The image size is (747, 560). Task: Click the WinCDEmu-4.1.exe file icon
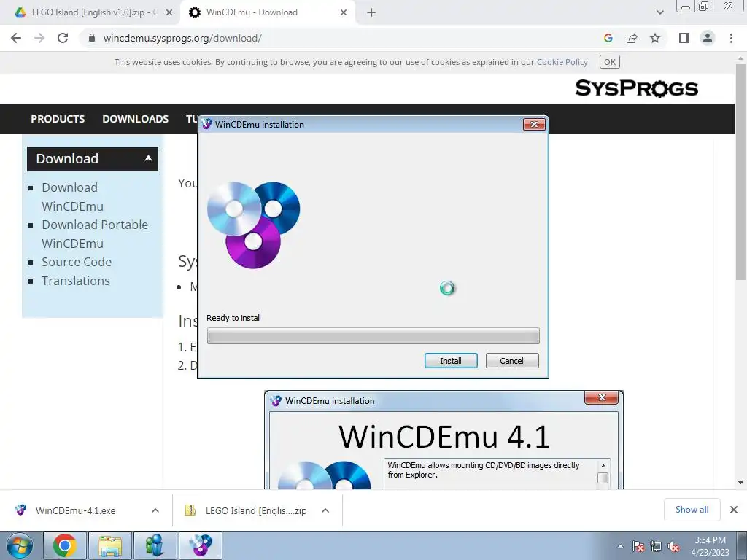point(20,510)
